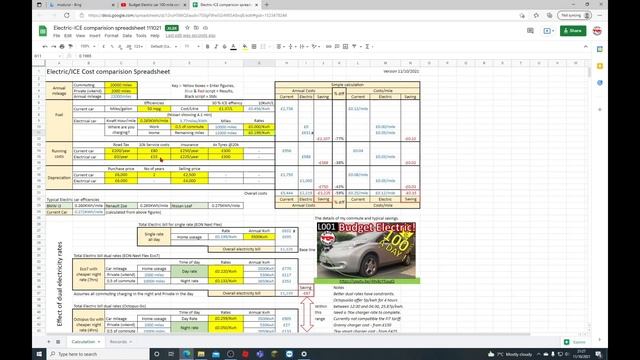Click the green Share button
640x360 pixels.
pyautogui.click(x=573, y=31)
